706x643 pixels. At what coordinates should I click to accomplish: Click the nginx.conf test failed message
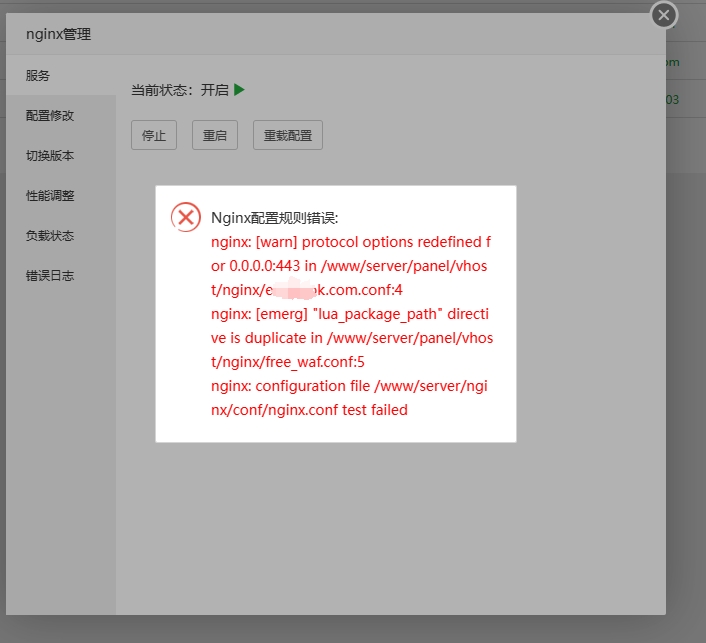click(x=349, y=398)
